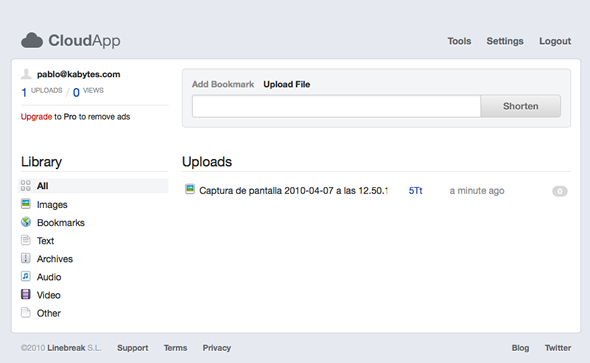Click the Shorten button
590x363 pixels.
pyautogui.click(x=520, y=106)
